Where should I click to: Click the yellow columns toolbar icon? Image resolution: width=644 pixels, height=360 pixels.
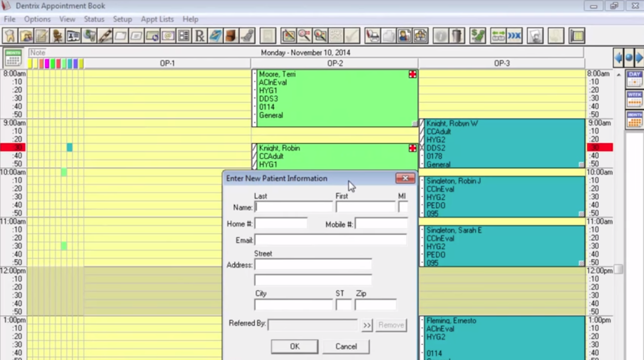[577, 36]
